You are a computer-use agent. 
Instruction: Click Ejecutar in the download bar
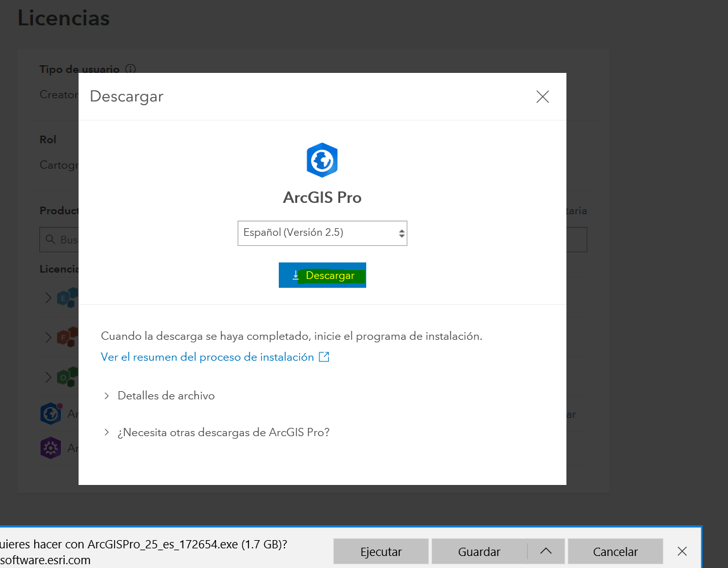coord(381,552)
